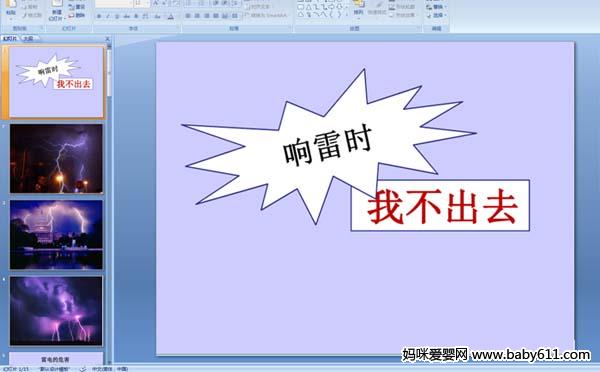Viewport: 600px width, 372px height.
Task: Click the font color icon
Action: click(171, 16)
